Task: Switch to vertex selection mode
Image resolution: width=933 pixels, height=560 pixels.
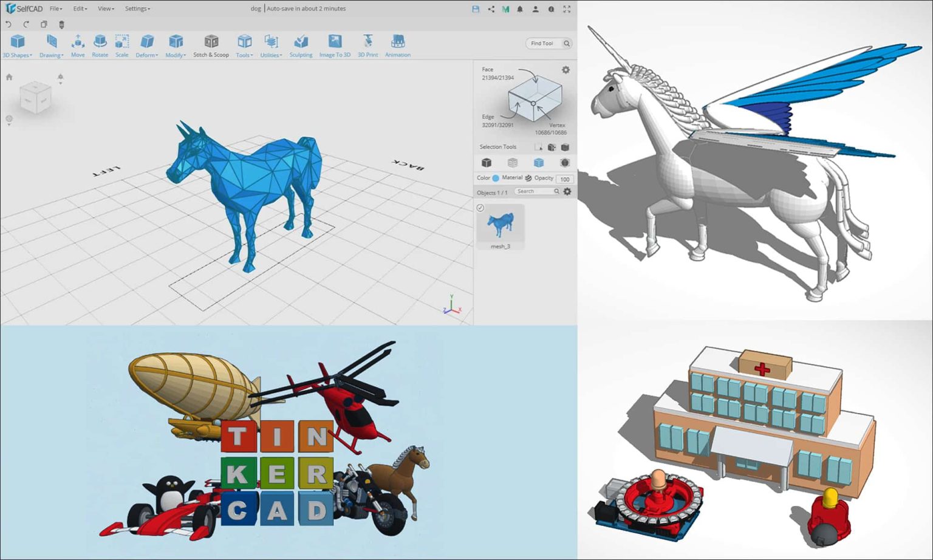Action: [565, 162]
